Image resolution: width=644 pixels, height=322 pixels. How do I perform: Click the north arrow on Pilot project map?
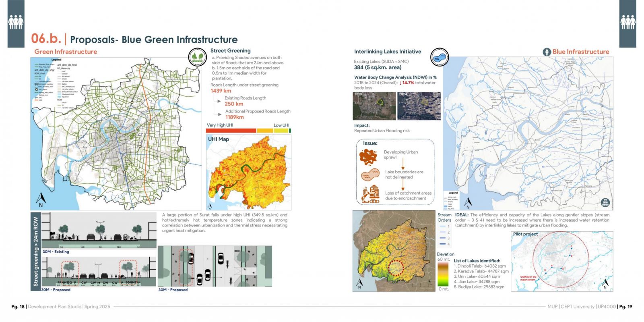605,284
